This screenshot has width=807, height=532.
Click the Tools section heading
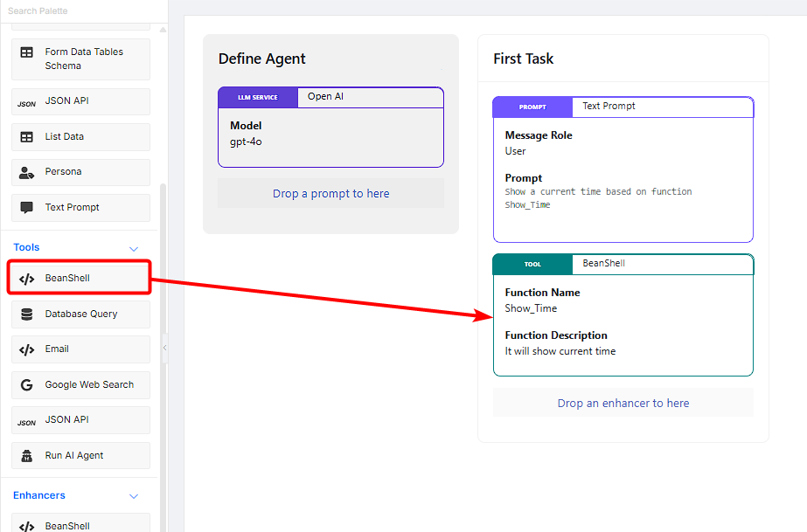[x=27, y=247]
